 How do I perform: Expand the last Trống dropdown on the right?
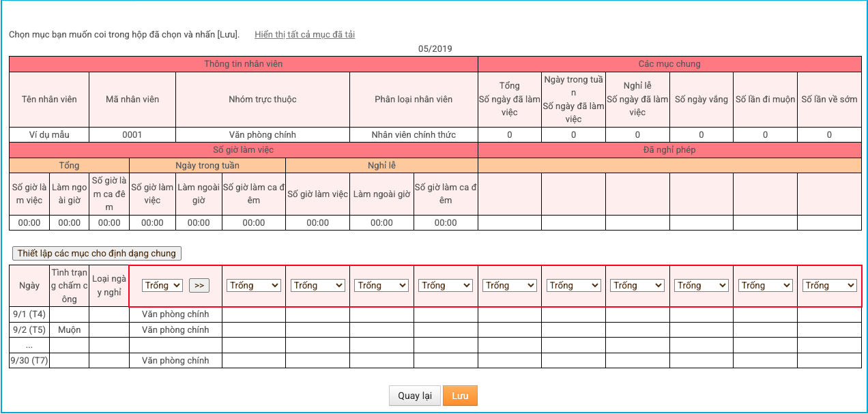(829, 286)
